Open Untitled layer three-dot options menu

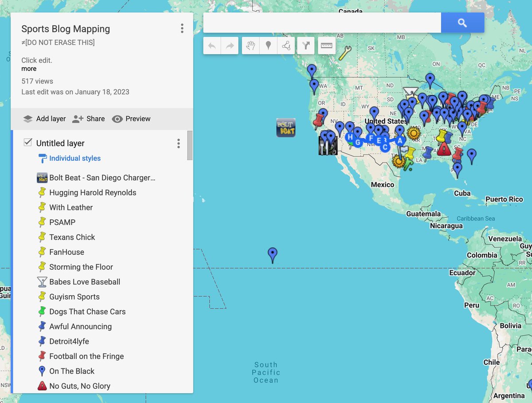tap(178, 143)
